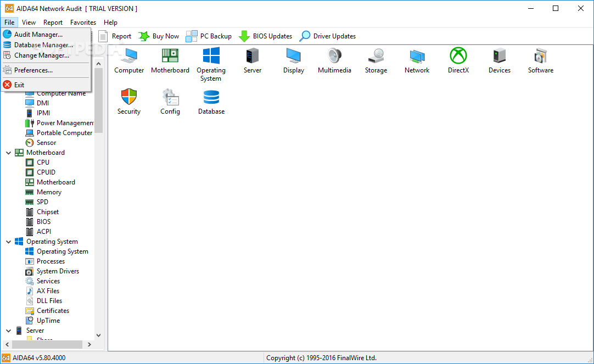Click the Report toolbar button
The height and width of the screenshot is (364, 594).
pos(115,36)
